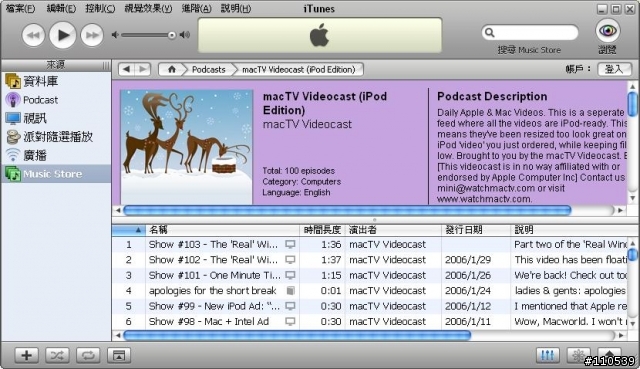
Task: Select 資料庫 library in source list
Action: pos(56,81)
